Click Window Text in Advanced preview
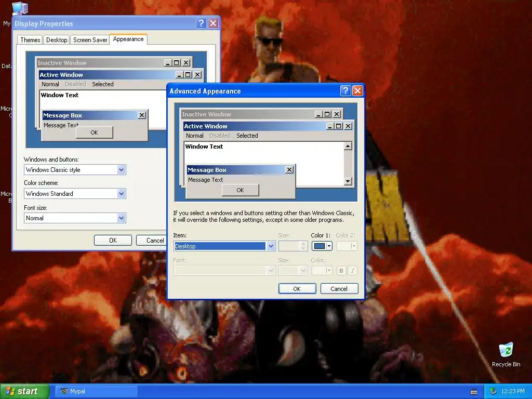 tap(204, 147)
